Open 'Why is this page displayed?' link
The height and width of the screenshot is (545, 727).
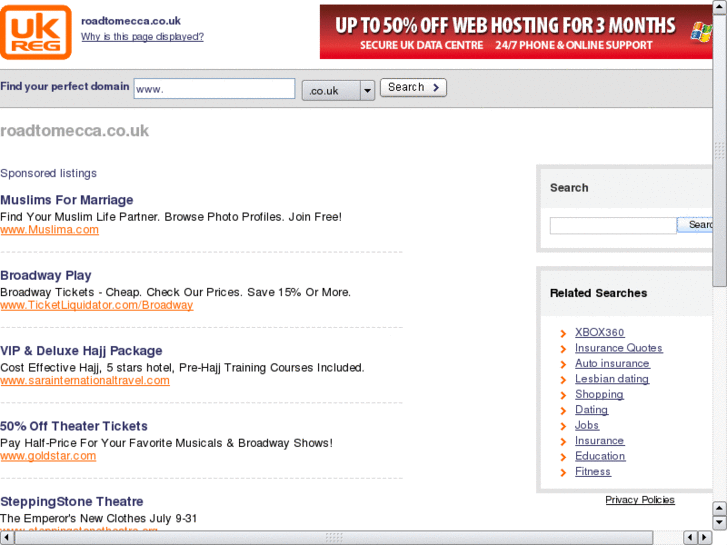tap(142, 37)
